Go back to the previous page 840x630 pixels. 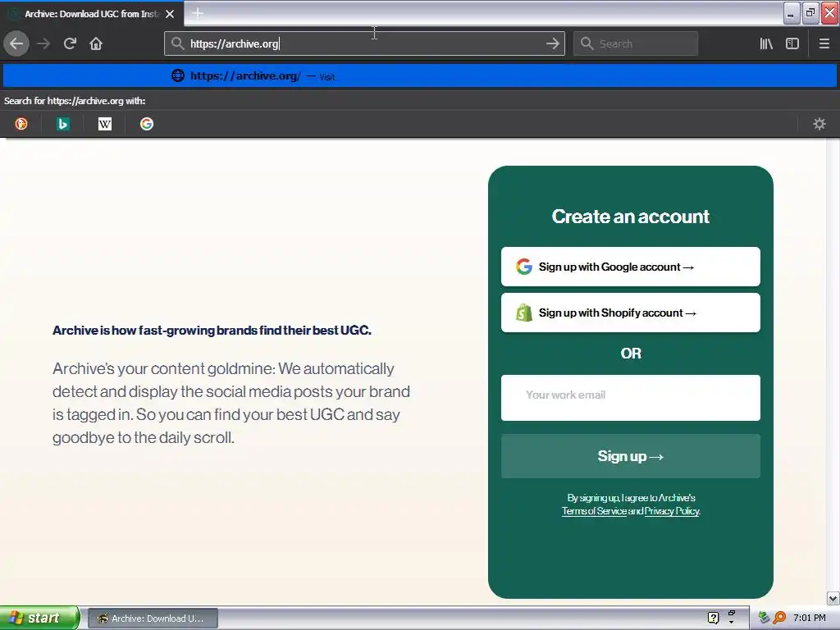pyautogui.click(x=16, y=43)
